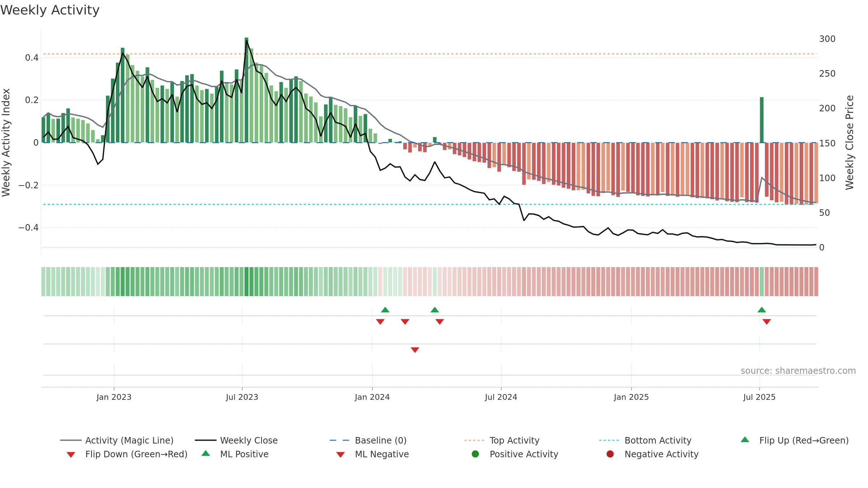868x488 pixels.
Task: Click the Flip Up triangle marker near Jul 2025
Action: click(762, 310)
